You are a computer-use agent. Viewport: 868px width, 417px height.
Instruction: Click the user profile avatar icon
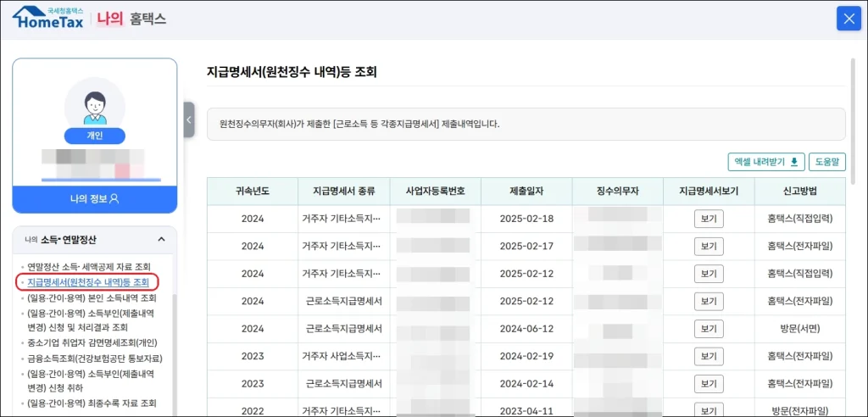94,106
